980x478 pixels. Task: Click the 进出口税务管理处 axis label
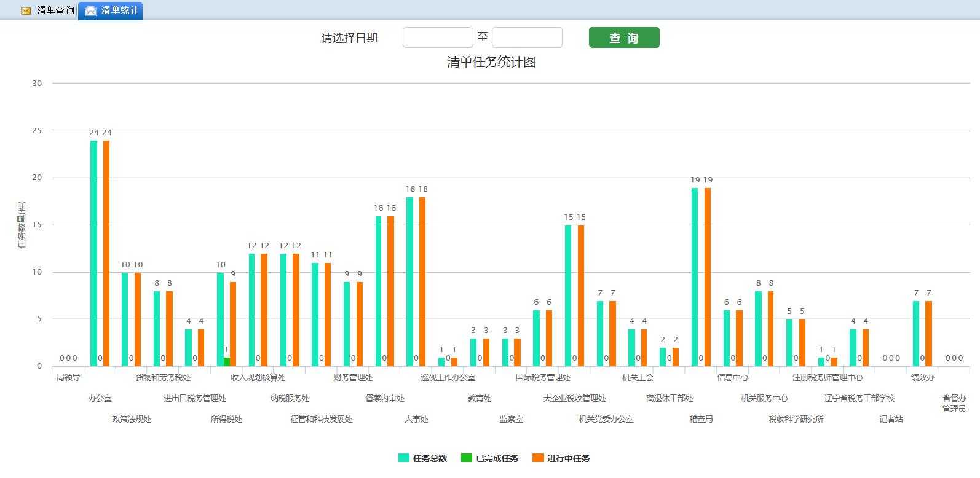pyautogui.click(x=195, y=398)
